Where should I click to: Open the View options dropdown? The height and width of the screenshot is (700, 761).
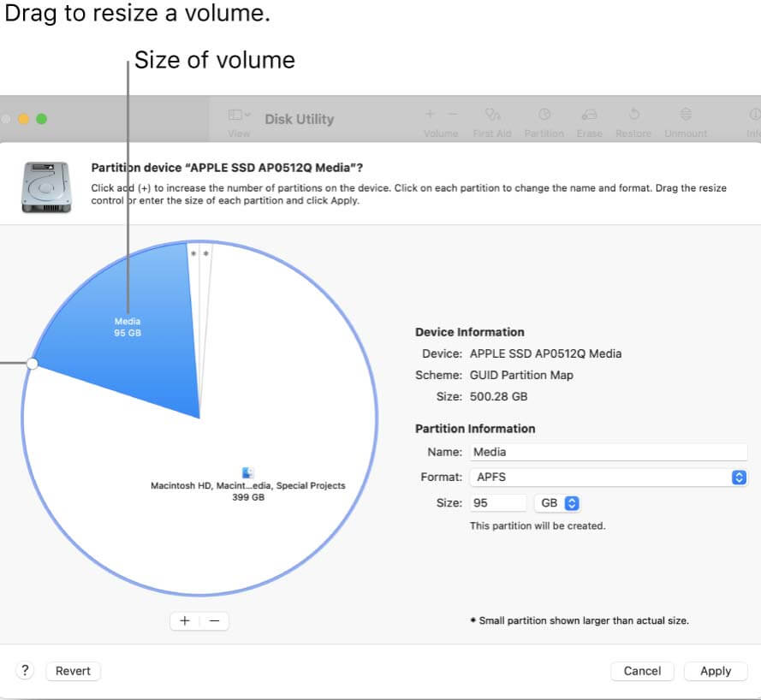pyautogui.click(x=236, y=116)
